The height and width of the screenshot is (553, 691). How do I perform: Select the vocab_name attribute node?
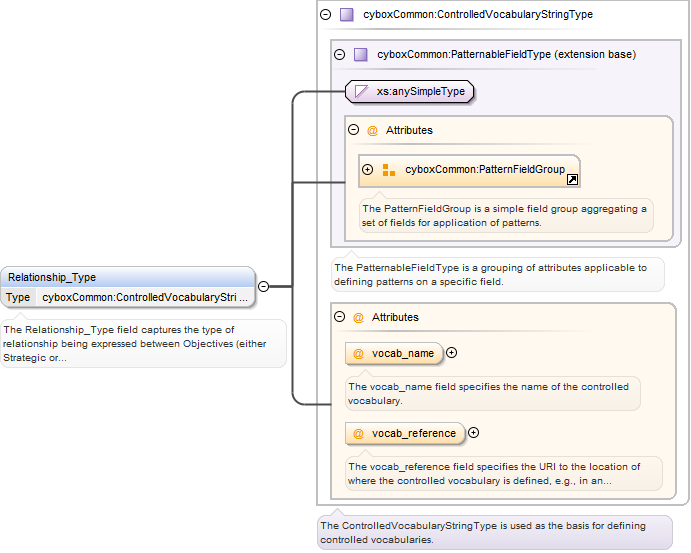click(x=394, y=353)
